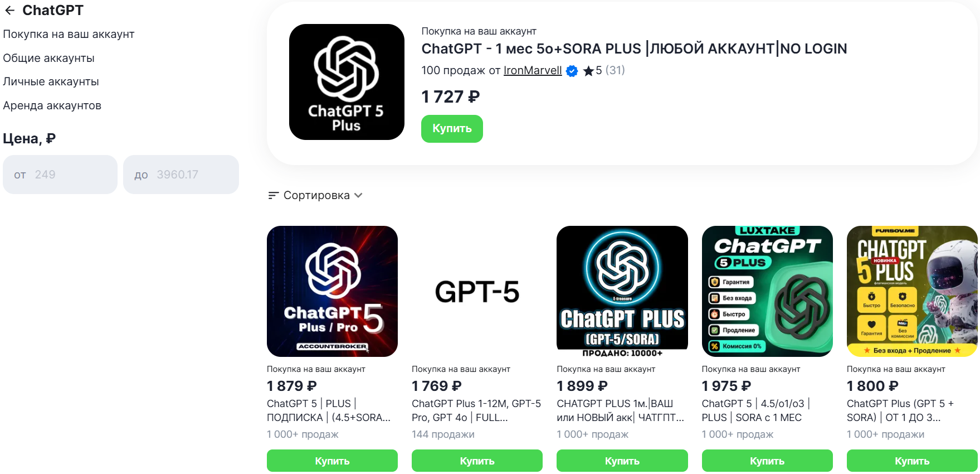Buy the 1 879 ₽ ChatGPT 5 listing
The image size is (980, 474).
point(332,461)
